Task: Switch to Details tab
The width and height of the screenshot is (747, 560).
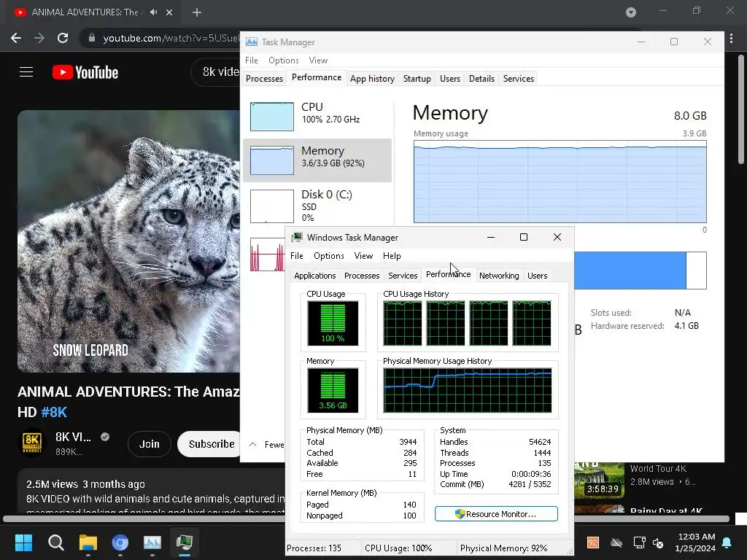Action: 481,79
